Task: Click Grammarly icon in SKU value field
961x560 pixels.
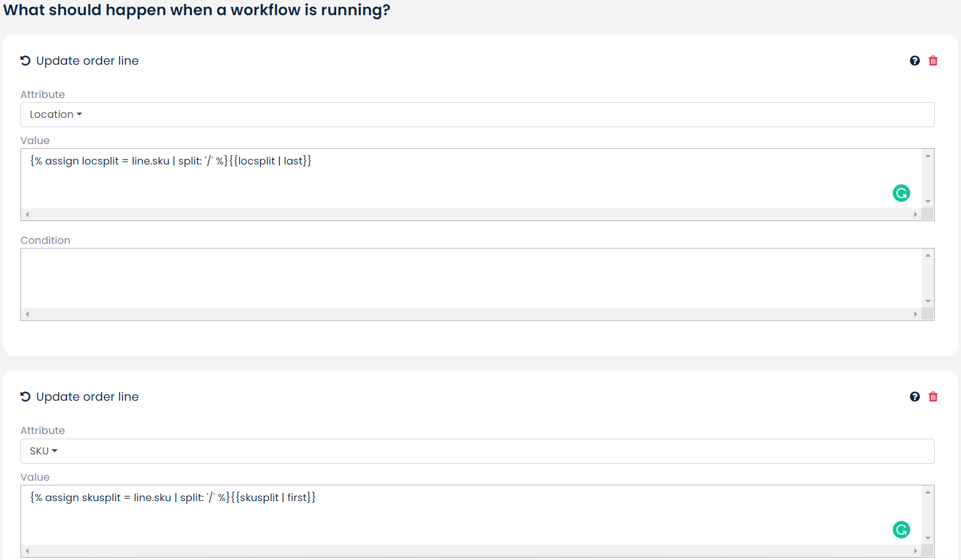Action: pyautogui.click(x=901, y=530)
